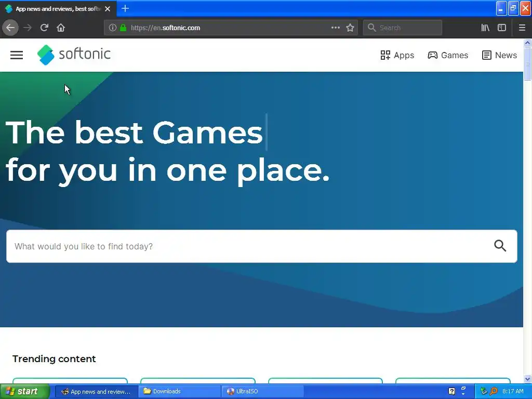Screen dimensions: 532x399
Task: Click the Firefox Search box
Action: (403, 28)
